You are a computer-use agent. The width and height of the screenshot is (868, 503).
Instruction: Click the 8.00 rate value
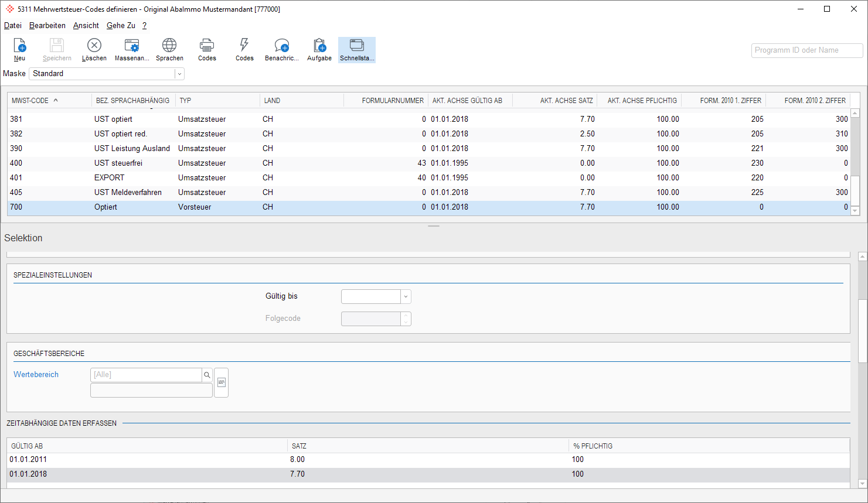297,460
